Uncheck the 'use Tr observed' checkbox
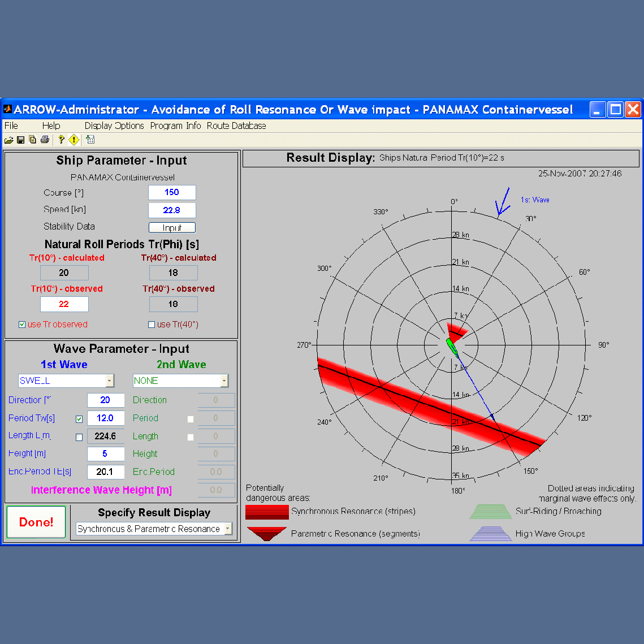644x644 pixels. [22, 325]
